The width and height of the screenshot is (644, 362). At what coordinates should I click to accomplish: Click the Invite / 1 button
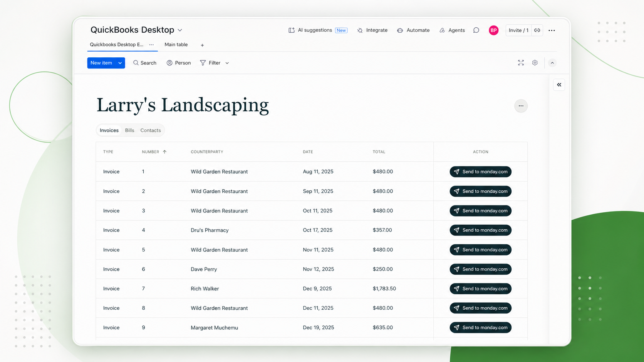tap(518, 30)
